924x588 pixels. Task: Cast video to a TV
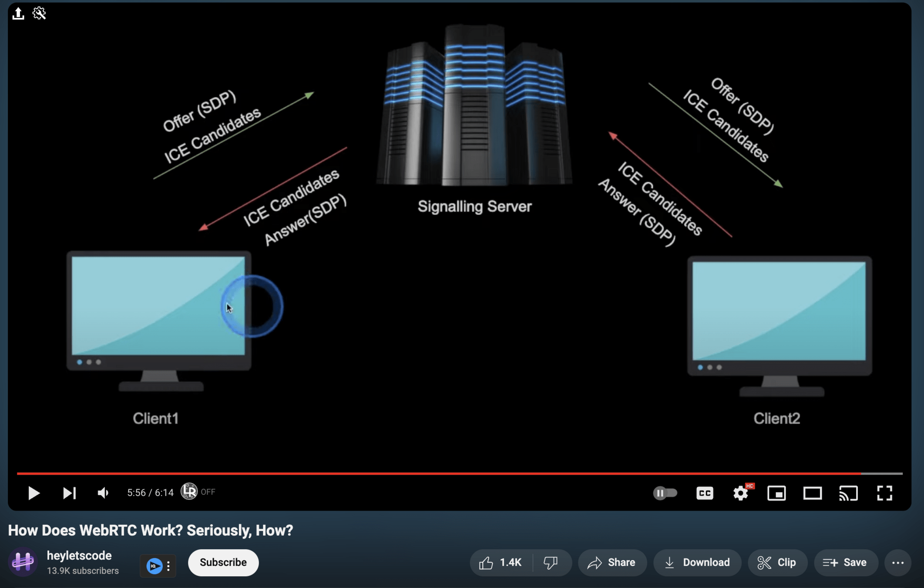(848, 493)
